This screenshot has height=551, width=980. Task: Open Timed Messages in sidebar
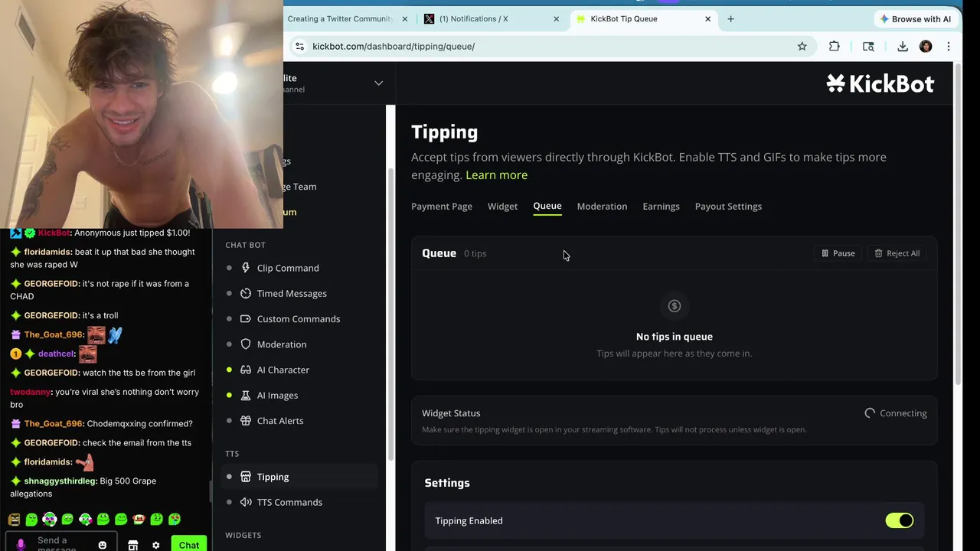(292, 293)
